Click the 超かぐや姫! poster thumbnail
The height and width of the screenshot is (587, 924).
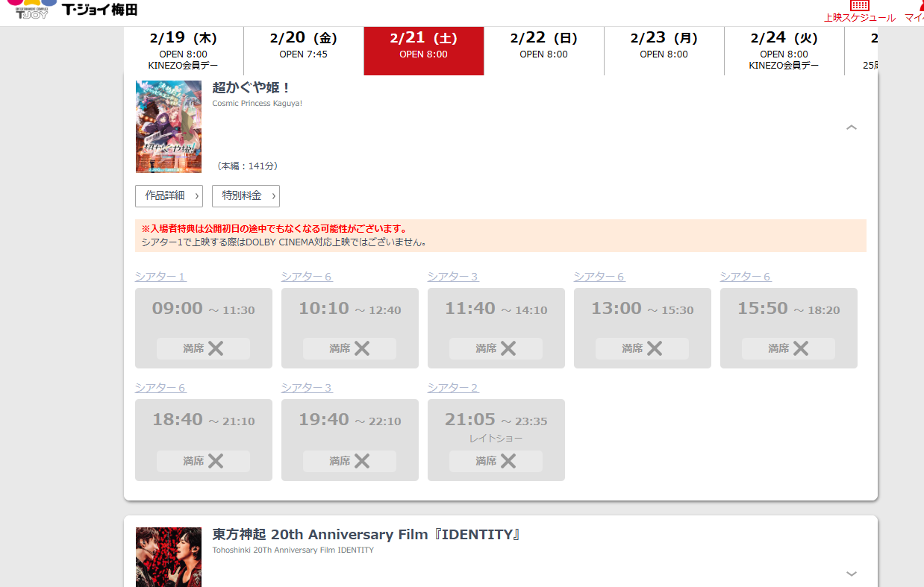tap(169, 127)
